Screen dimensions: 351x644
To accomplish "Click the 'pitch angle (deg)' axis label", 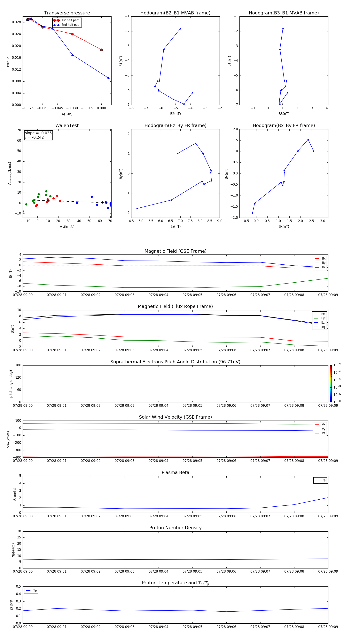I will (11, 384).
